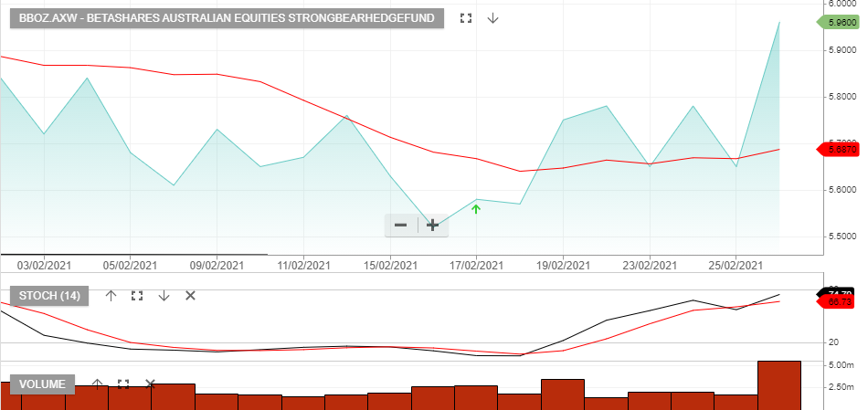Click the horizontal scroll bar under the chart
Viewport: 868px width, 410px height.
click(x=134, y=255)
